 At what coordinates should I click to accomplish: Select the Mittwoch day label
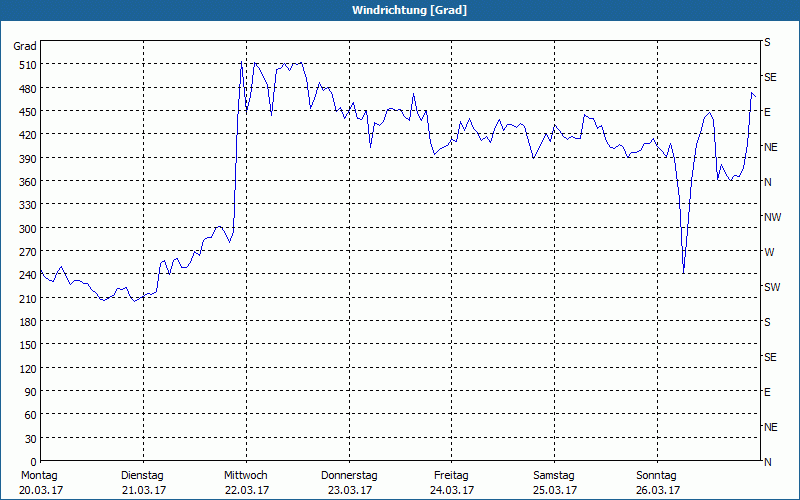click(x=245, y=476)
